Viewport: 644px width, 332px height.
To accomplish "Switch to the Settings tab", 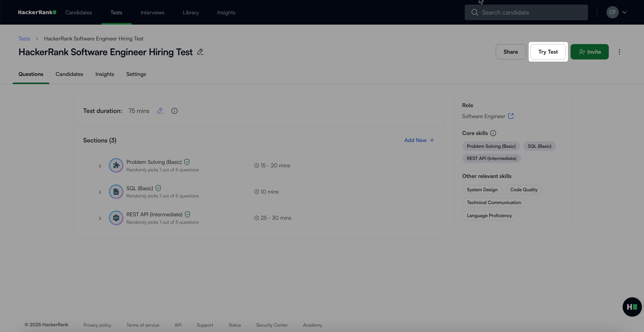I will point(136,74).
